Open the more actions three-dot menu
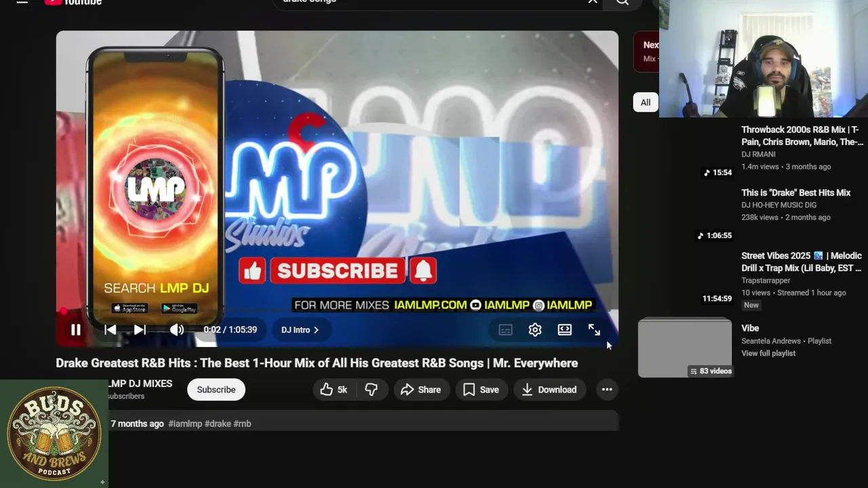This screenshot has height=488, width=868. 607,390
